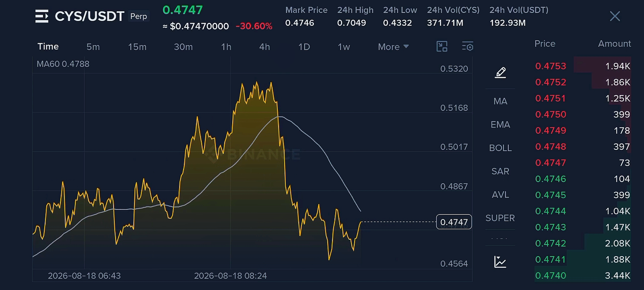
Task: Click the Mark Price value 0.4746
Action: (300, 23)
